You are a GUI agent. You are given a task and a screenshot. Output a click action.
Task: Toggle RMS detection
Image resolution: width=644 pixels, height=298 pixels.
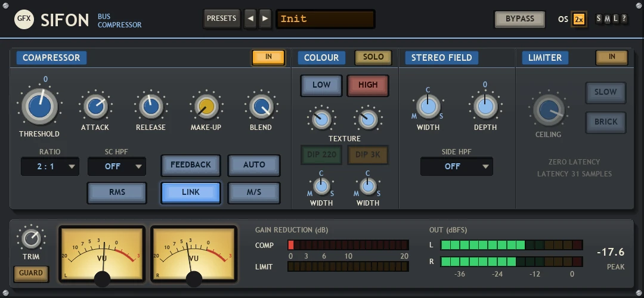pyautogui.click(x=117, y=193)
